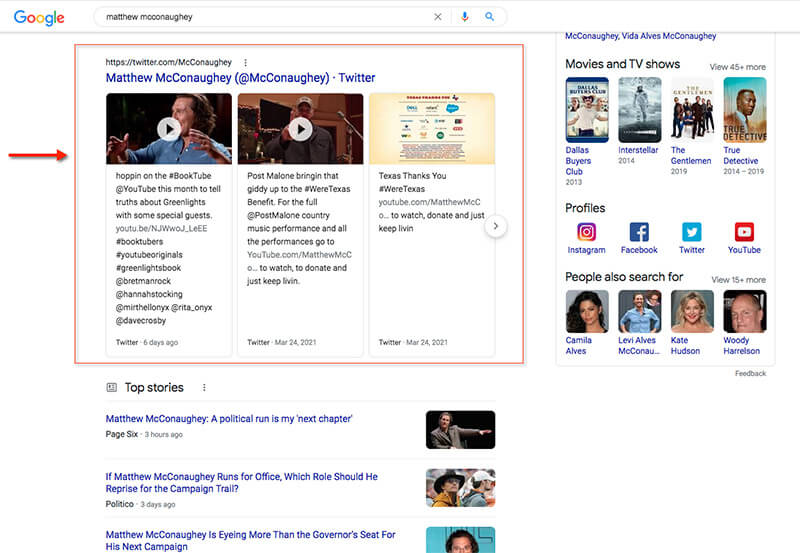Screen dimensions: 800x553
Task: Open True Detective show poster
Action: (744, 110)
